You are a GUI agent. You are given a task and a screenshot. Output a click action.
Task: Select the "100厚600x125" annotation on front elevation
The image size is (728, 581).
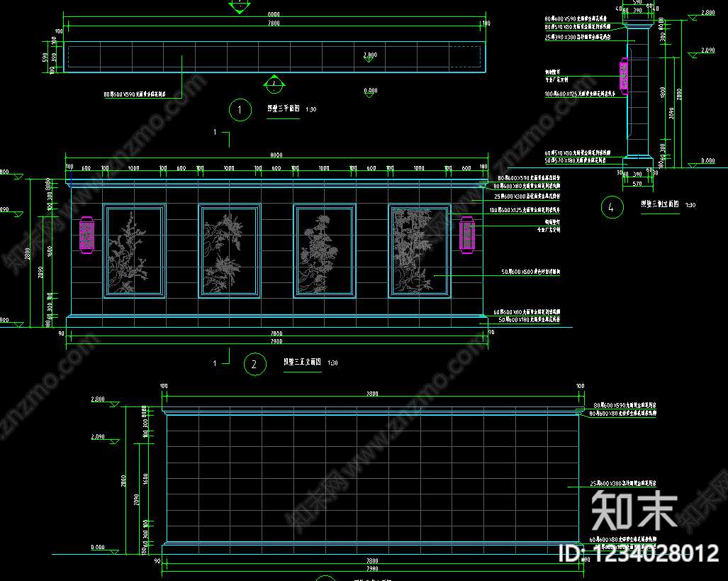525,210
